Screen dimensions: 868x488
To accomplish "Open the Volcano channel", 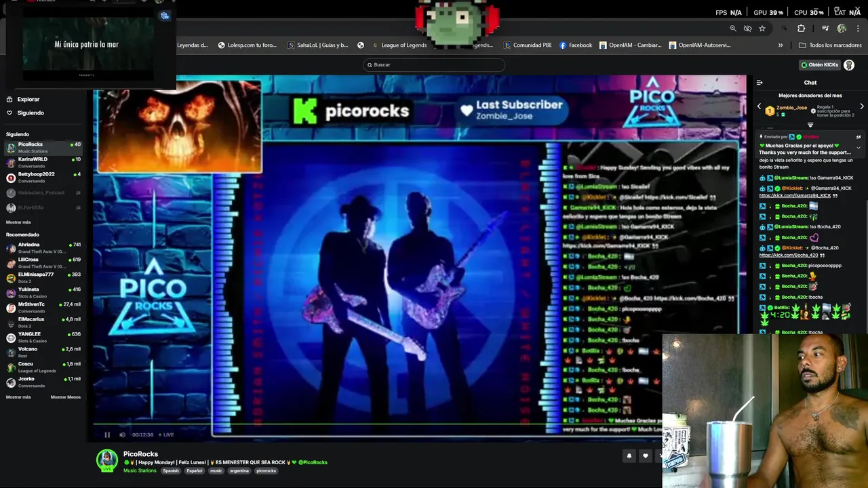I will (43, 352).
